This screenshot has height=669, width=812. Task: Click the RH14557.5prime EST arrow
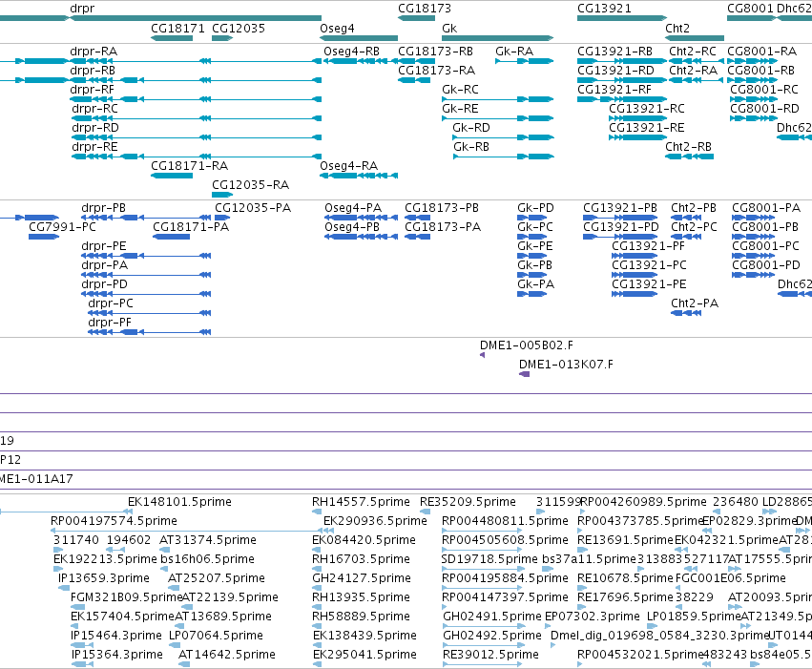pos(317,512)
